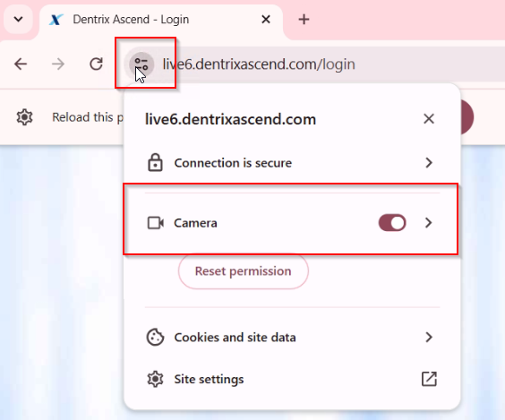Close the Dentrix Ascend tab
Screen dimensions: 505x420
click(266, 20)
